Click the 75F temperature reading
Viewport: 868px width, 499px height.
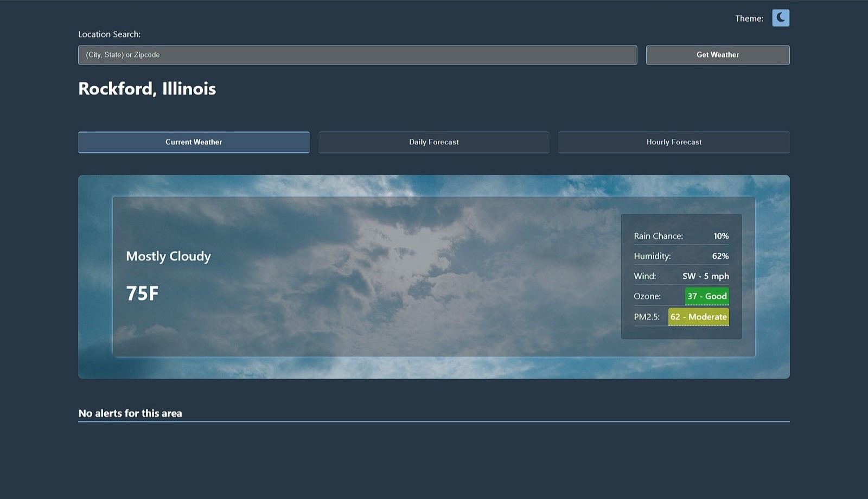coord(142,293)
